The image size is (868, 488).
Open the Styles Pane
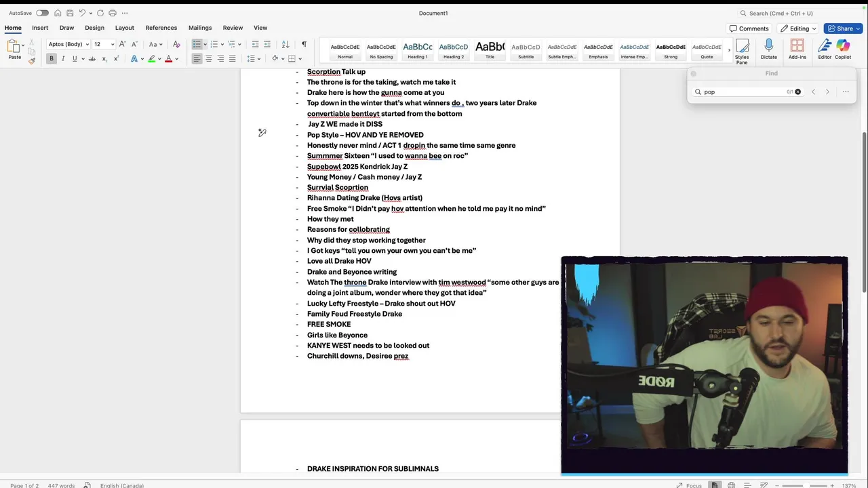(x=742, y=51)
